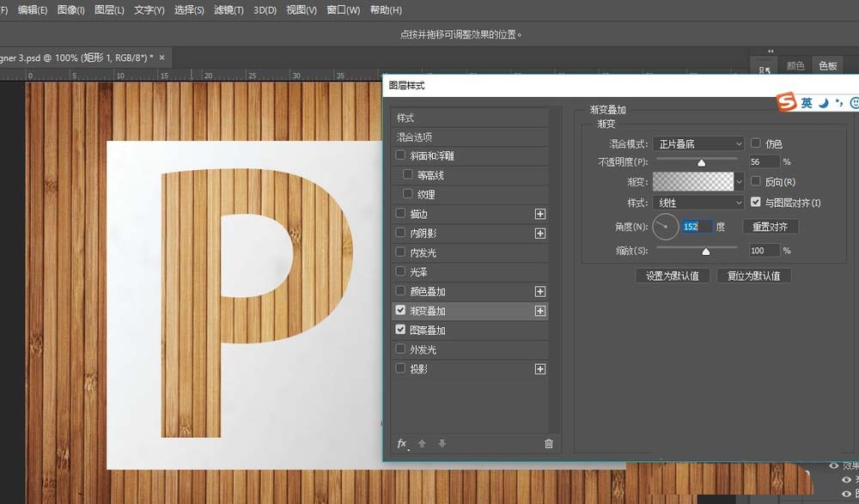Toggle 反向(R) reverse checkbox
This screenshot has height=504, width=859.
(755, 181)
